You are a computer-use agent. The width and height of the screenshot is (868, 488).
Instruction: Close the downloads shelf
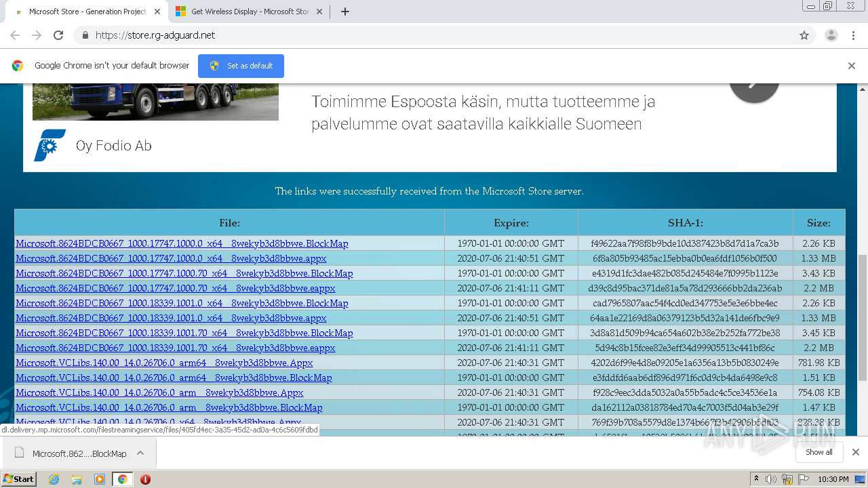(x=855, y=452)
